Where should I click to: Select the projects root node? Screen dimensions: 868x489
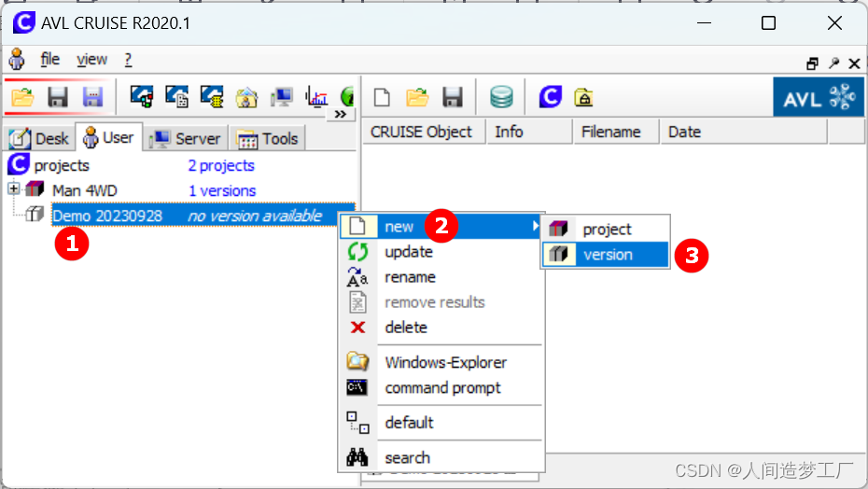click(62, 165)
